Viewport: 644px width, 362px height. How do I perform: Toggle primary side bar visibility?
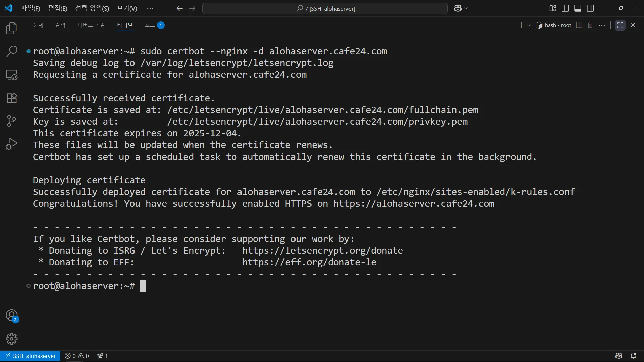[565, 8]
